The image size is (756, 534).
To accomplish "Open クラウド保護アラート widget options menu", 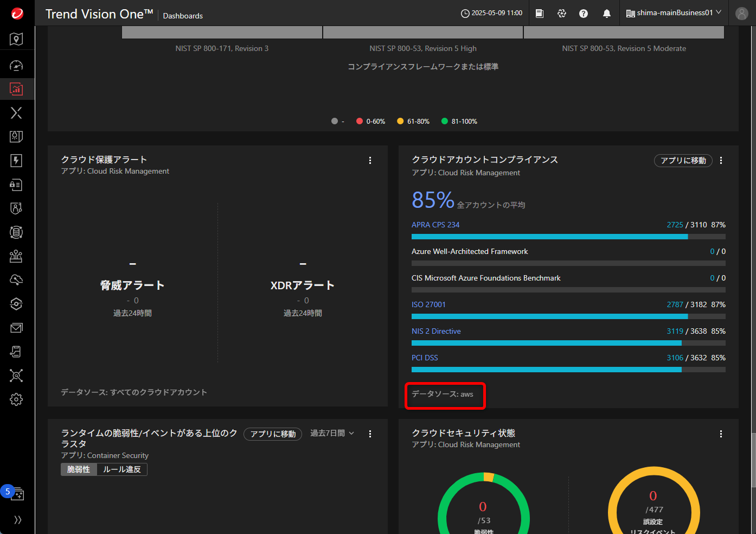I will coord(370,161).
